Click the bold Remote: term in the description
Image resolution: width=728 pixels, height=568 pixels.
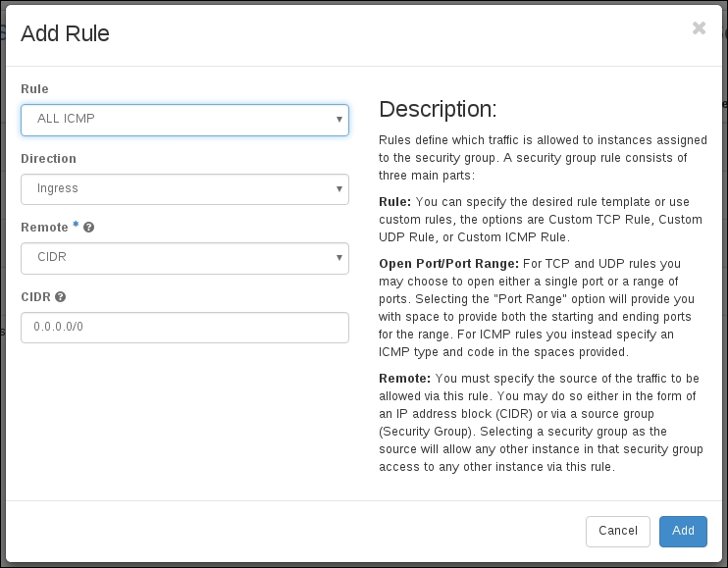[404, 379]
